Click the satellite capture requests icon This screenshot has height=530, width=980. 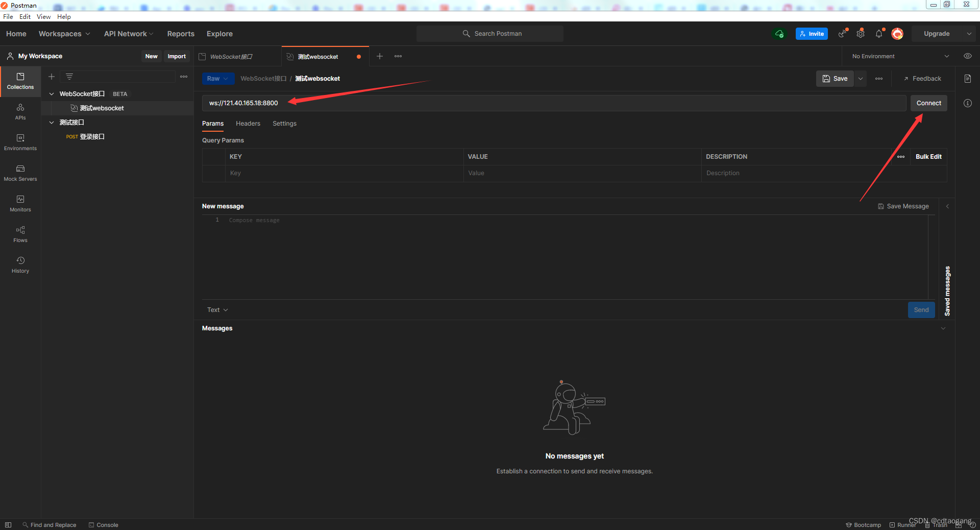(842, 34)
